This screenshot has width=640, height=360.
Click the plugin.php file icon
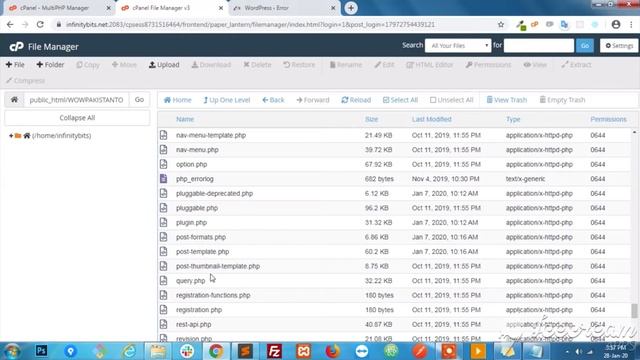pos(164,222)
